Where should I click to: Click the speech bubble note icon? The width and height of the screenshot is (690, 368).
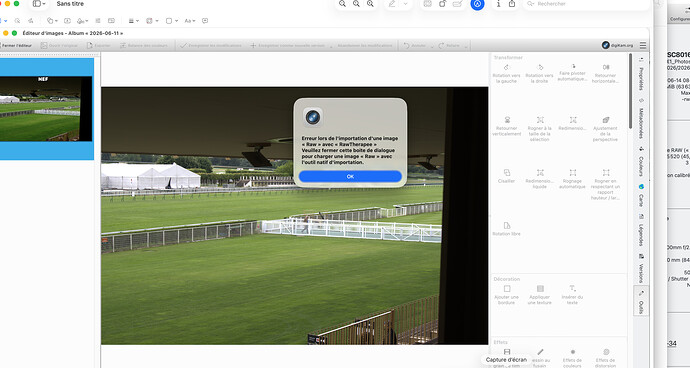pos(205,21)
